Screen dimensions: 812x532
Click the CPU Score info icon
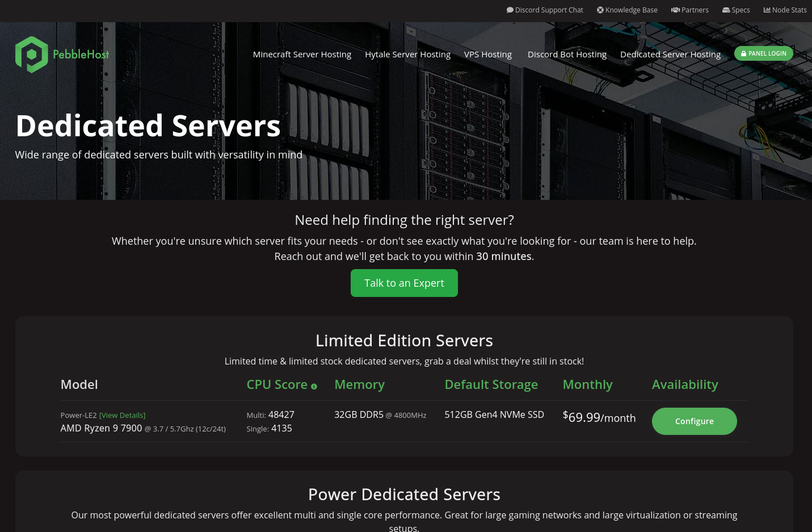pyautogui.click(x=314, y=387)
